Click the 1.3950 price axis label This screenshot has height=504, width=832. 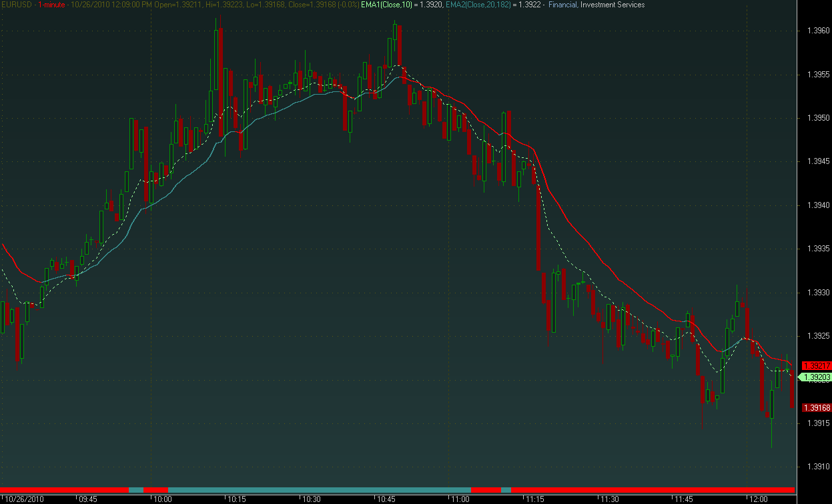(817, 117)
